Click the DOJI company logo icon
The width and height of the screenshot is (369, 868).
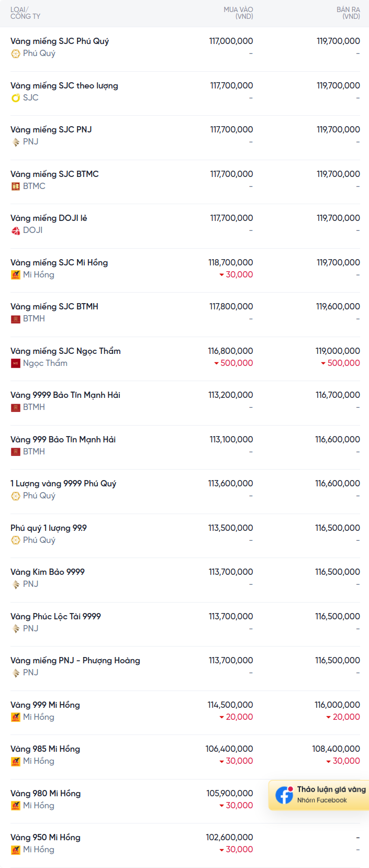click(x=16, y=230)
